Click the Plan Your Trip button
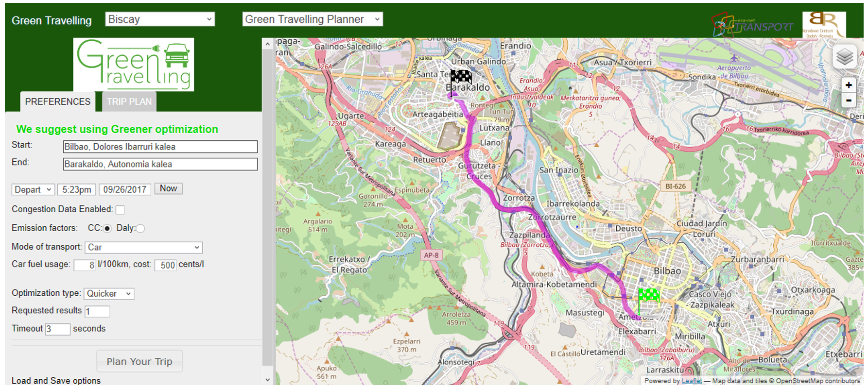Image resolution: width=868 pixels, height=388 pixels. (139, 361)
